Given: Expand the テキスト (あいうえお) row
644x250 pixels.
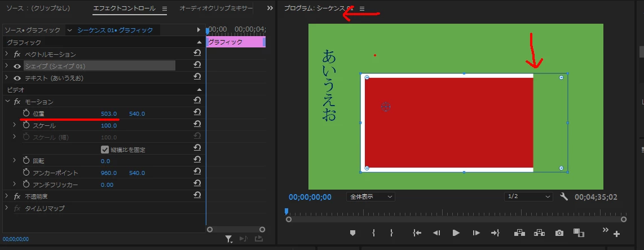Looking at the screenshot, I should tap(7, 78).
